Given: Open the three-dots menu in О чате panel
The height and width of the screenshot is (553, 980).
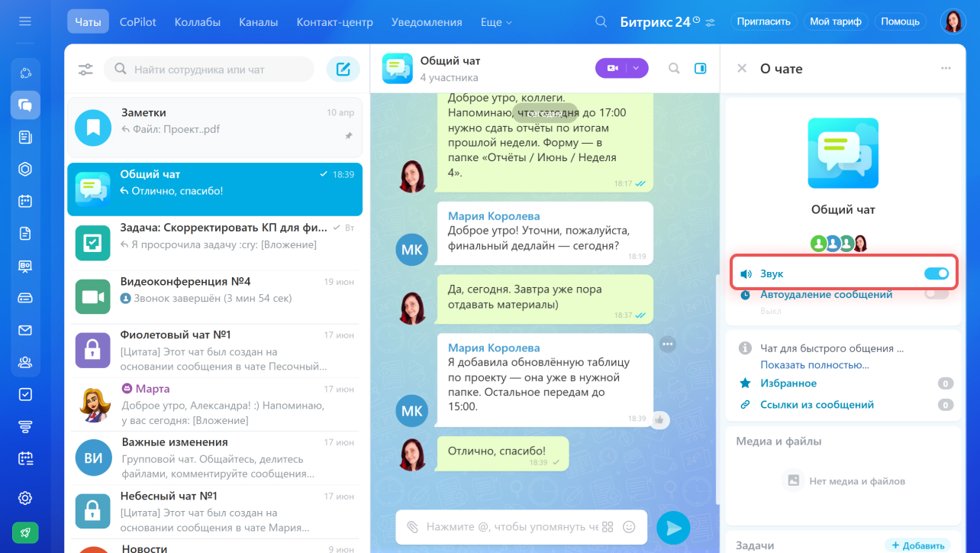Looking at the screenshot, I should (946, 68).
